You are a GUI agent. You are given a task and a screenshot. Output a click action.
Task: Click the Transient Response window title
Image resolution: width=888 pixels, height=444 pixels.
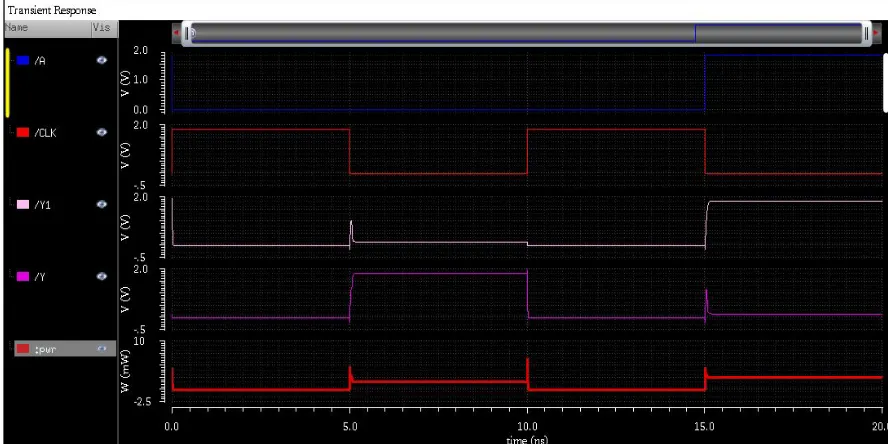[52, 10]
